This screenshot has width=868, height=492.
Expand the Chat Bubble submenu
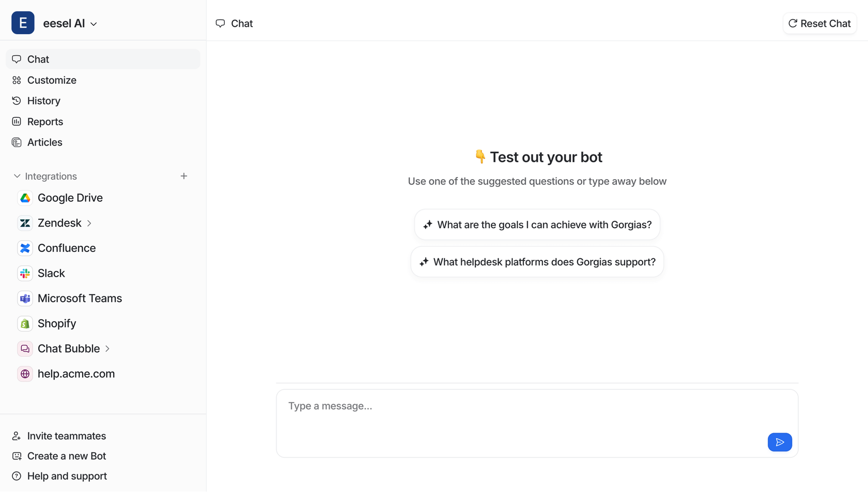(x=107, y=348)
